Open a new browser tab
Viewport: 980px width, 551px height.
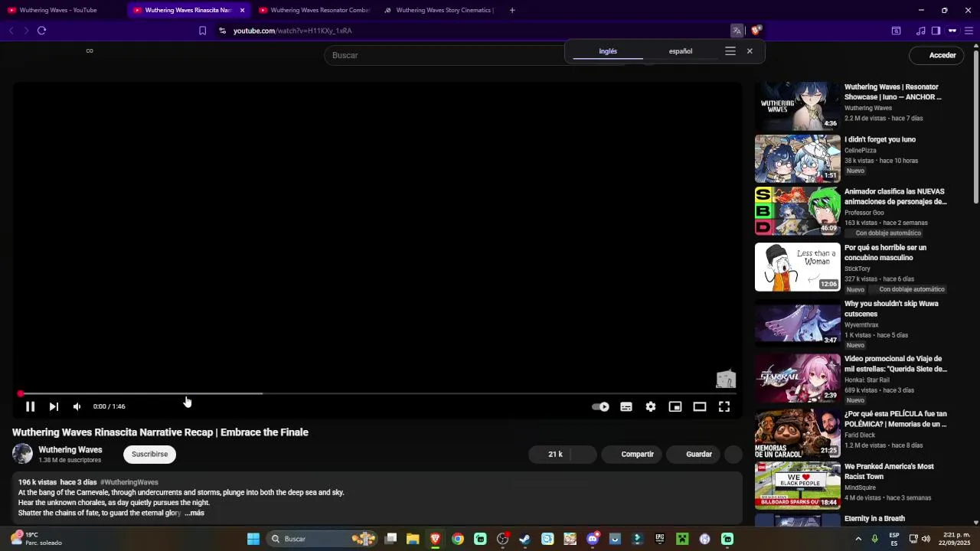coord(512,10)
